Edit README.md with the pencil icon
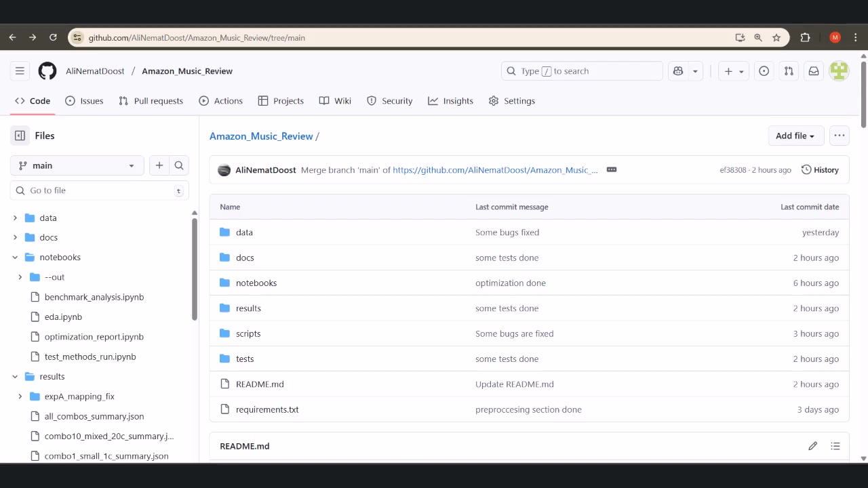868x488 pixels. 812,446
